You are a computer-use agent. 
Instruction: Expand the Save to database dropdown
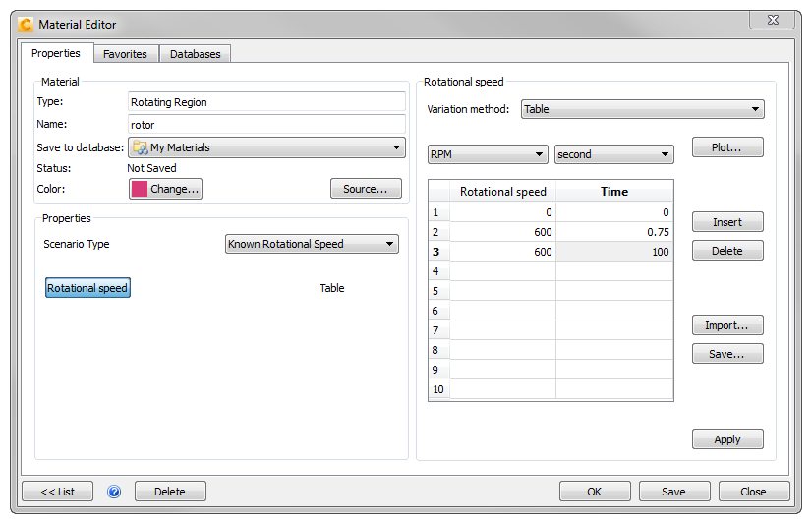[x=266, y=147]
